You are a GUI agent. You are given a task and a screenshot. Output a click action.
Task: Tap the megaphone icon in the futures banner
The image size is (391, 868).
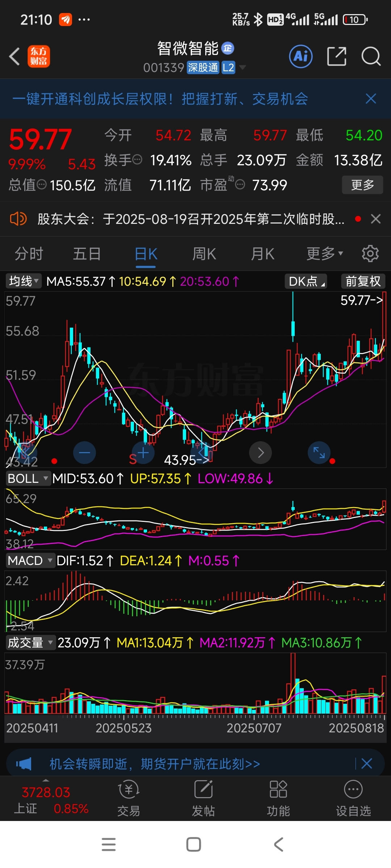point(24,764)
